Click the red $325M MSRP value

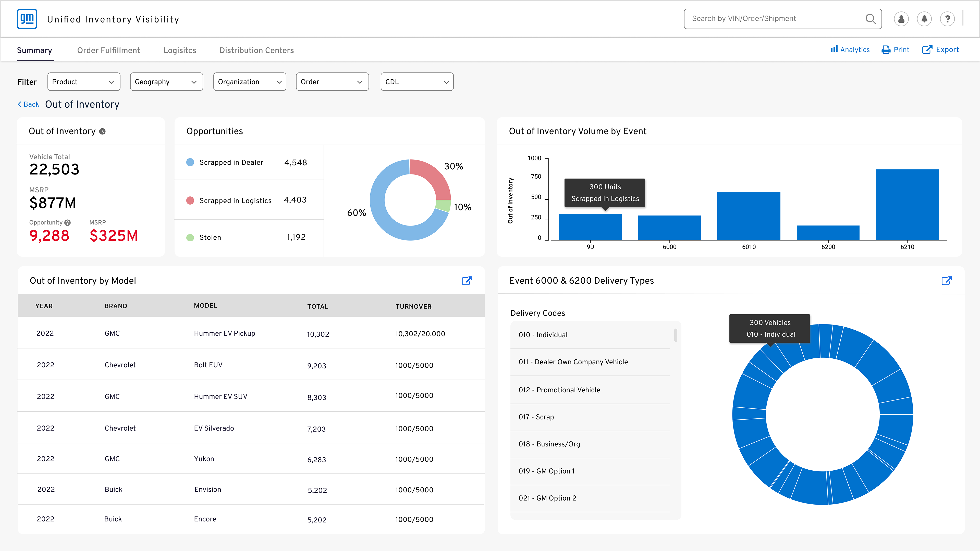(114, 236)
